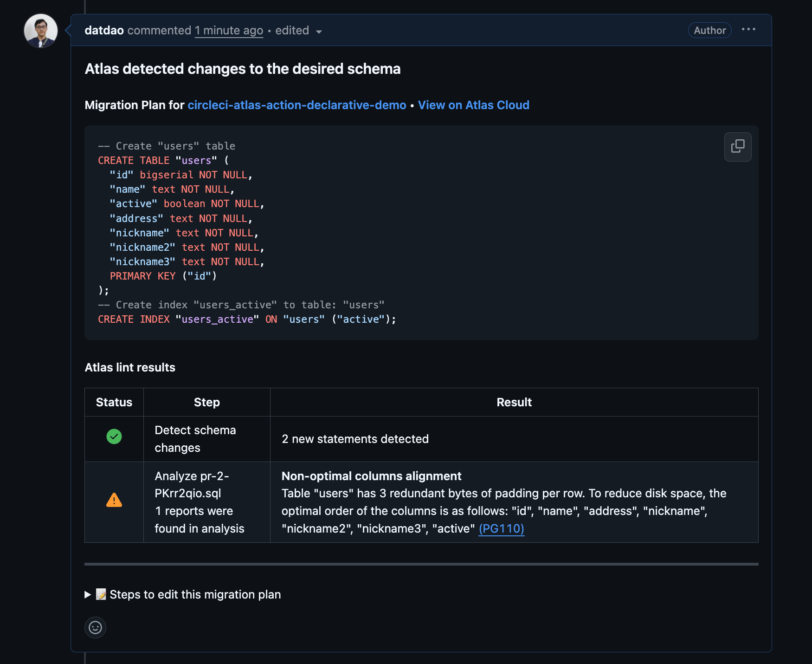This screenshot has width=812, height=664.
Task: Add a reaction with the smiley face icon
Action: [95, 628]
